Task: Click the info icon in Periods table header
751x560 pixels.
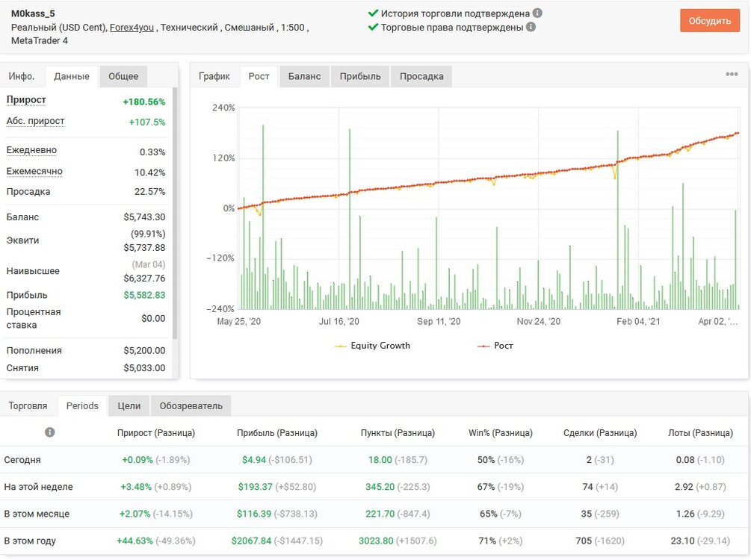Action: pos(50,432)
